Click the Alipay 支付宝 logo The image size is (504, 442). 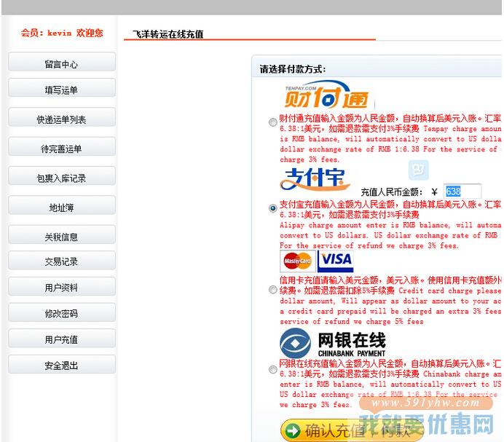315,179
